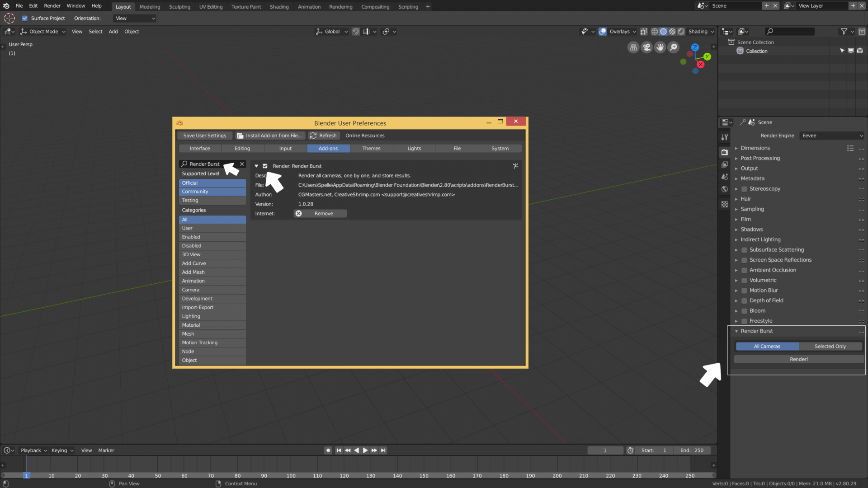The width and height of the screenshot is (868, 488).
Task: Open the outliner filter funnel icon
Action: pyautogui.click(x=844, y=31)
